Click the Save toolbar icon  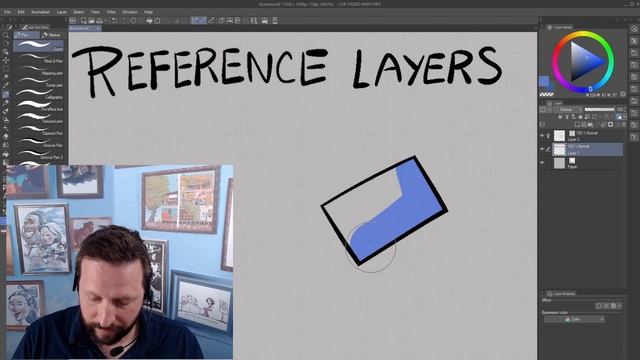pos(99,20)
